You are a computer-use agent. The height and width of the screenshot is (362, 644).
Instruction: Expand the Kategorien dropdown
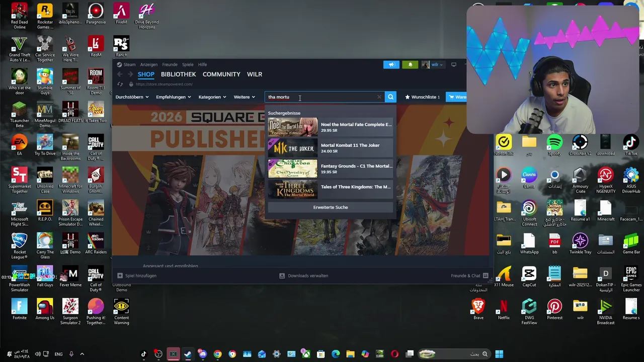pos(212,97)
